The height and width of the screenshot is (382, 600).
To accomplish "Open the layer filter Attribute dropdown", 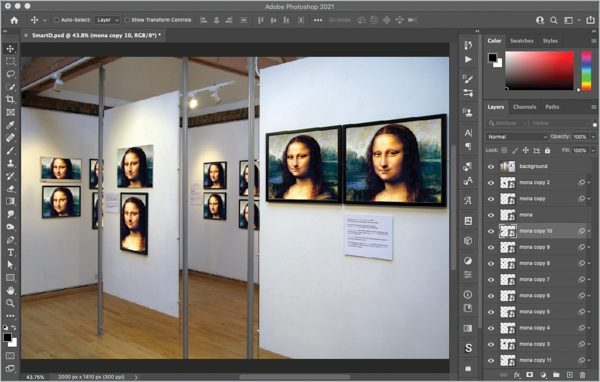I will click(x=506, y=123).
